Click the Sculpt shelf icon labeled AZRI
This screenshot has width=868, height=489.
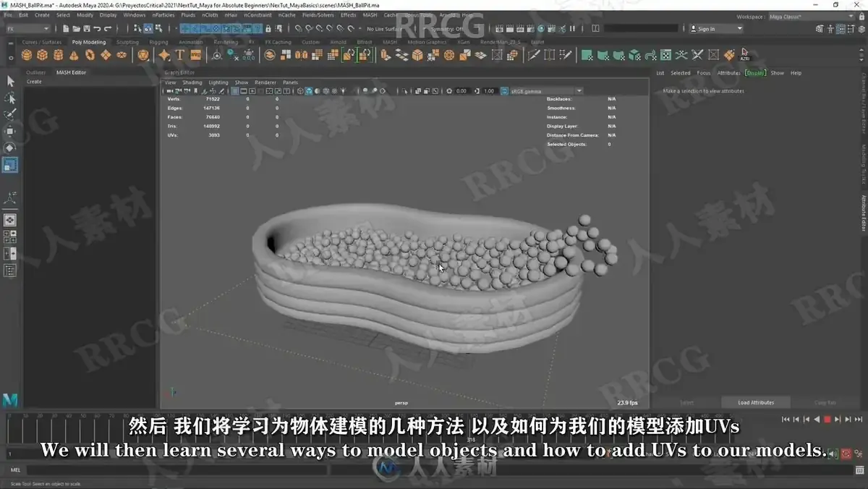point(744,55)
